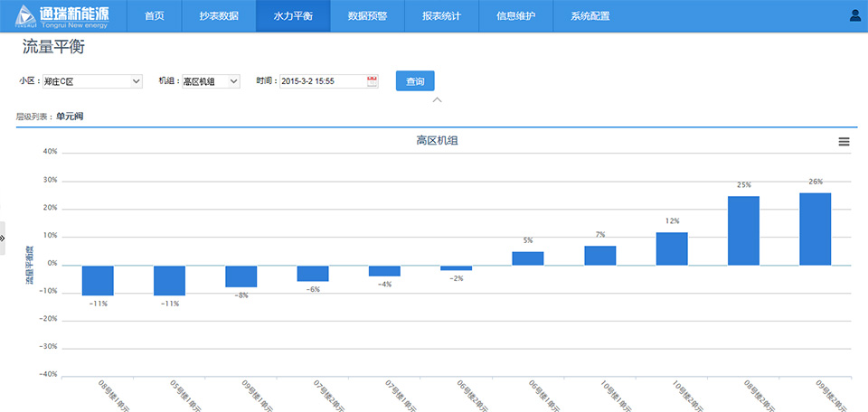Click the x-axis label 10号楼1单元
Viewport: 868px width, 412px height.
click(x=617, y=396)
